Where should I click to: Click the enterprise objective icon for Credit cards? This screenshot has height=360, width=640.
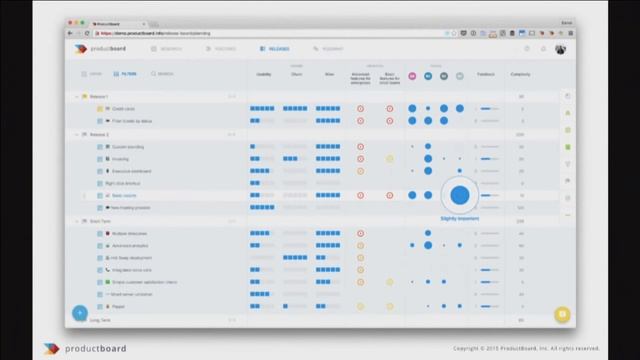(360, 109)
